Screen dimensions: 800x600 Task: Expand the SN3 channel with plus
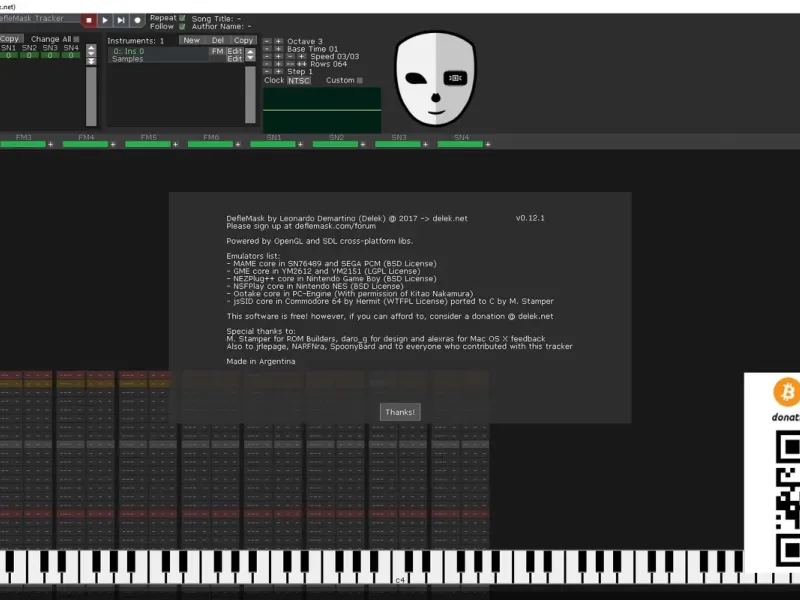coord(425,144)
